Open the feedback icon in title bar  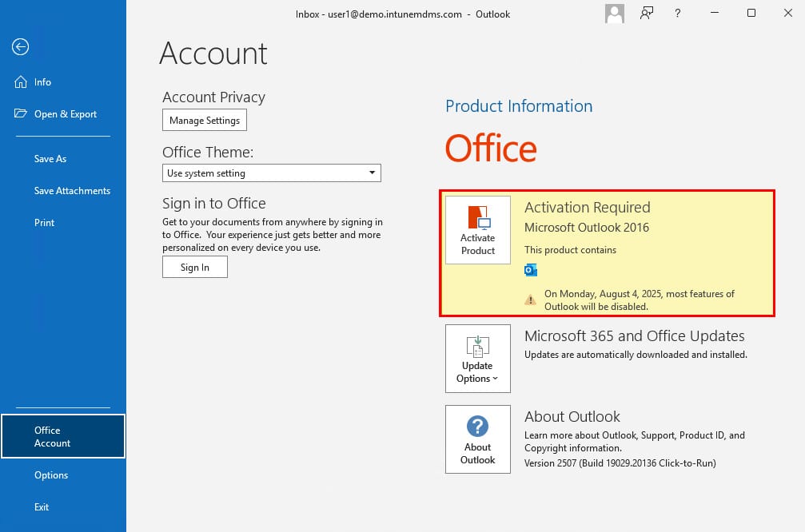[x=647, y=14]
